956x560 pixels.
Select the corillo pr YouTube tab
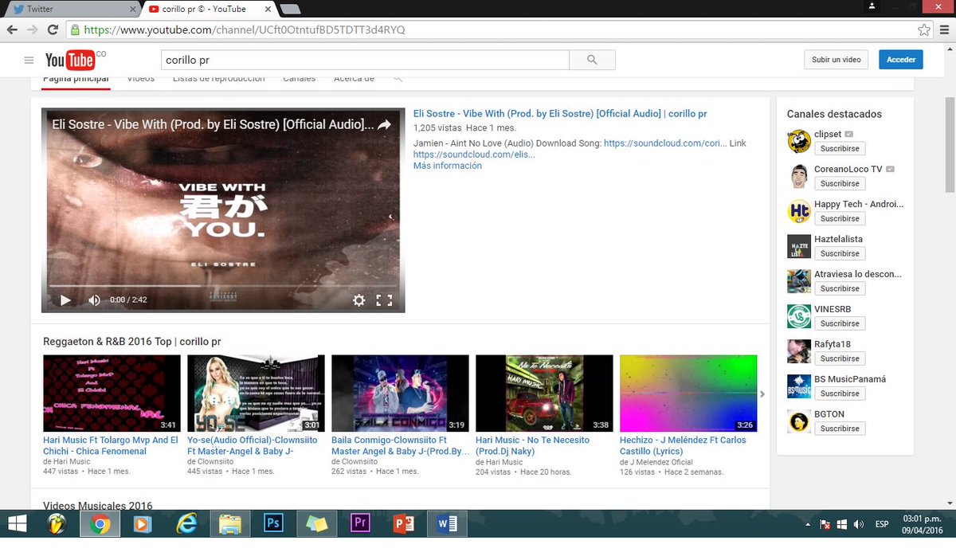209,9
